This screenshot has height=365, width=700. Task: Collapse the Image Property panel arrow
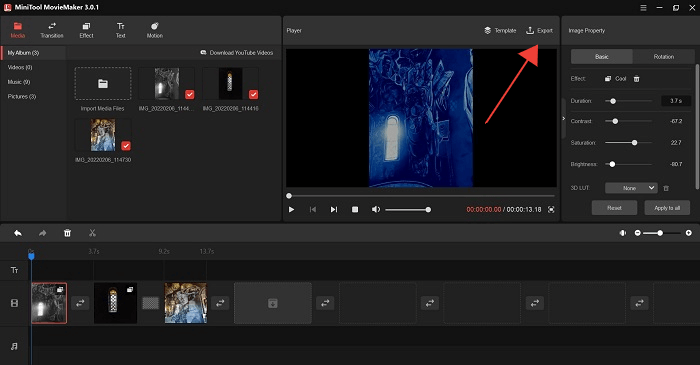(x=563, y=118)
